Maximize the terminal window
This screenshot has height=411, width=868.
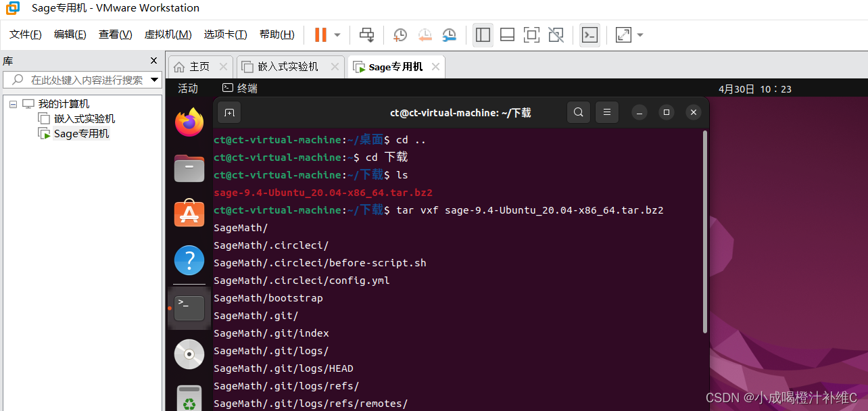coord(667,113)
